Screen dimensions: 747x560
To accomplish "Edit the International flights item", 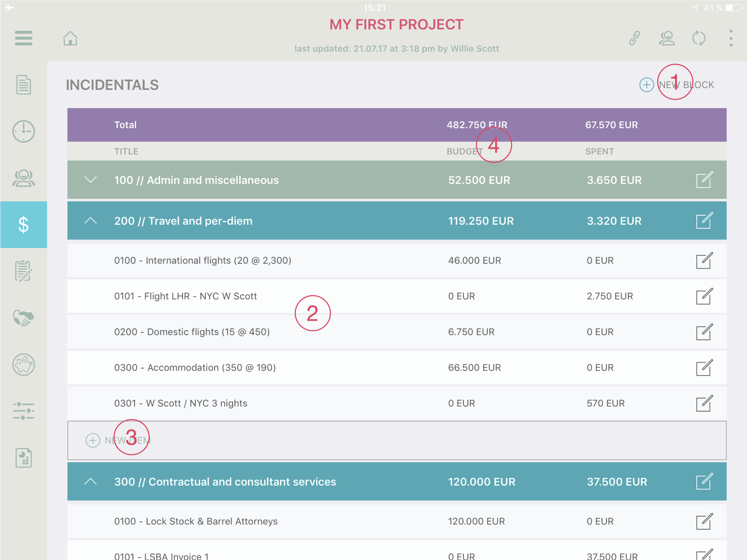I will [704, 260].
